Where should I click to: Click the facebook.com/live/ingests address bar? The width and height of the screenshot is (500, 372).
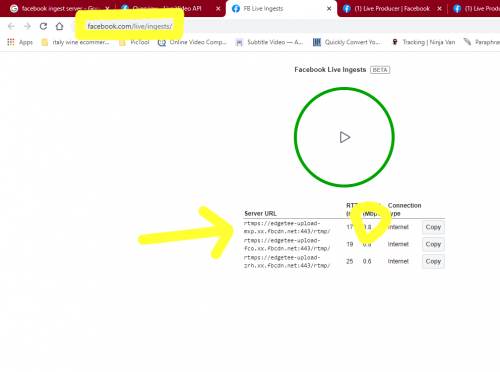(130, 26)
